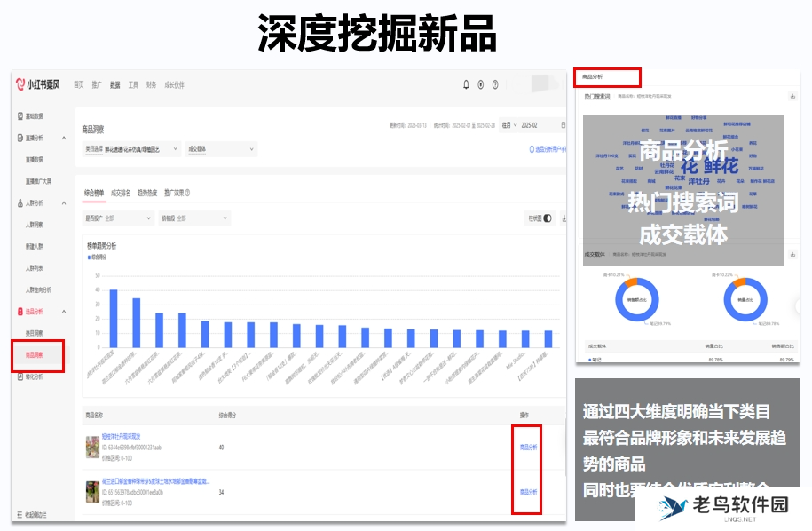Open 人群洞察 in sidebar
The height and width of the screenshot is (531, 812).
(x=35, y=225)
